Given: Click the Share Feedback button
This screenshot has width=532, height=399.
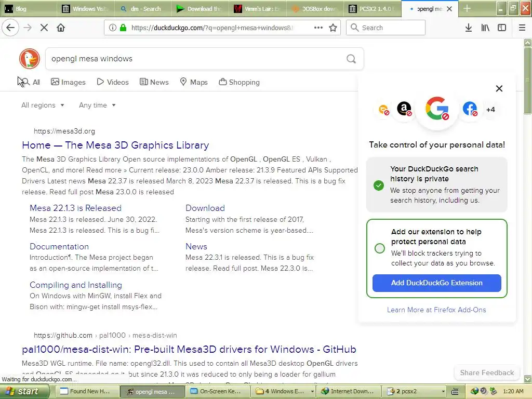Looking at the screenshot, I should [x=487, y=373].
